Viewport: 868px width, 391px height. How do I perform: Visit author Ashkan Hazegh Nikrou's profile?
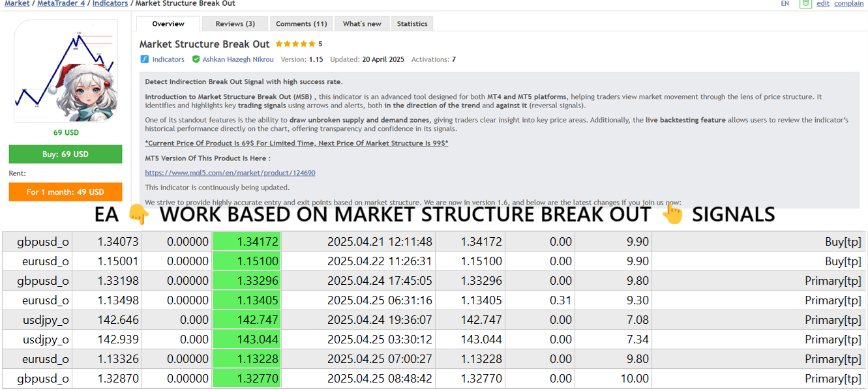238,59
